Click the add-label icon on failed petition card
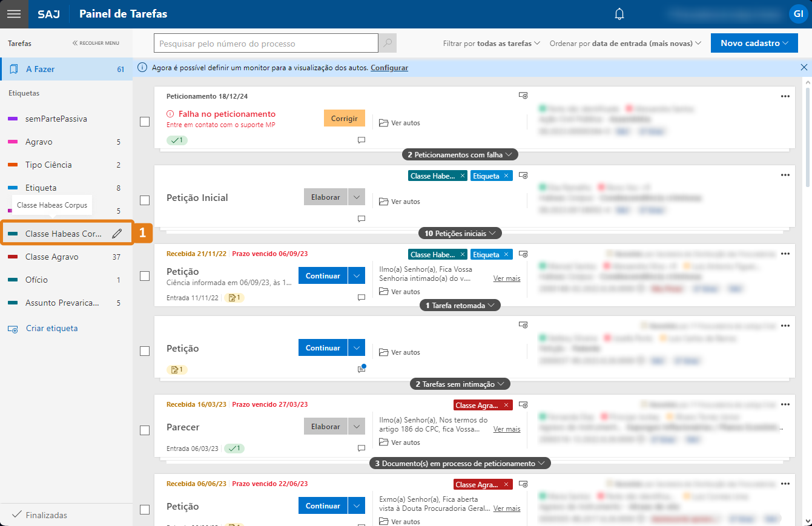This screenshot has height=526, width=812. [523, 96]
